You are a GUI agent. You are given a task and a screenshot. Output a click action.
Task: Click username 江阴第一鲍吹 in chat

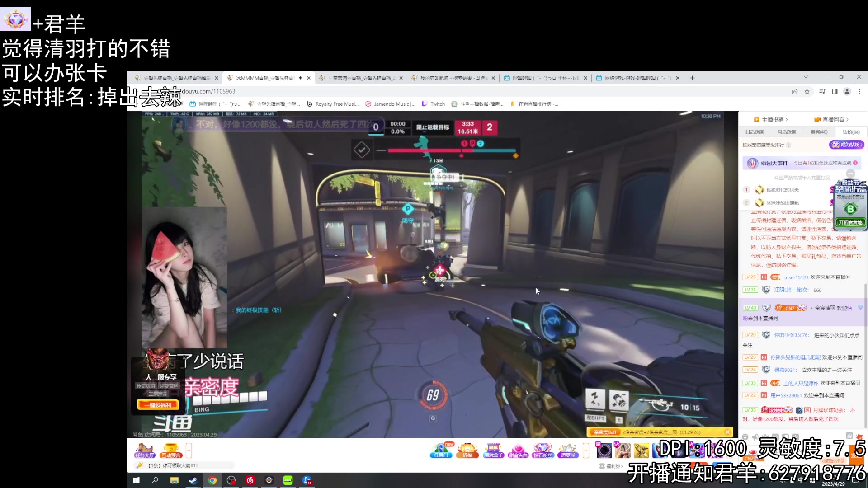(791, 290)
